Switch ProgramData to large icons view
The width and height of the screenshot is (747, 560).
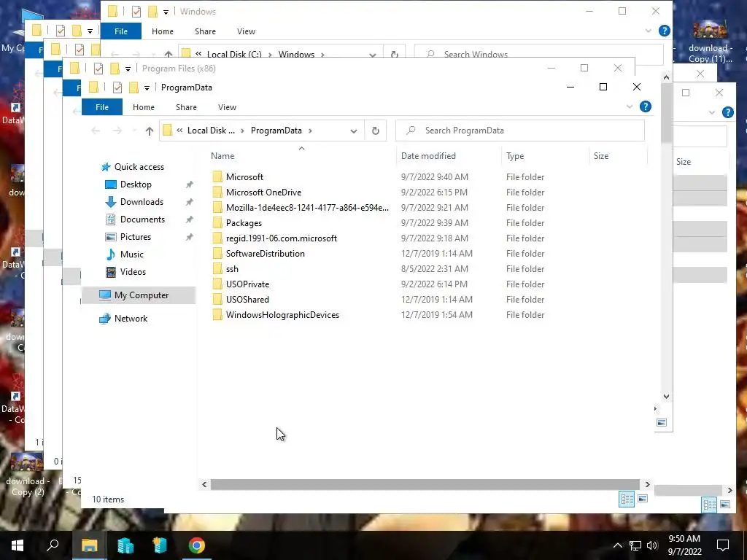coord(643,499)
